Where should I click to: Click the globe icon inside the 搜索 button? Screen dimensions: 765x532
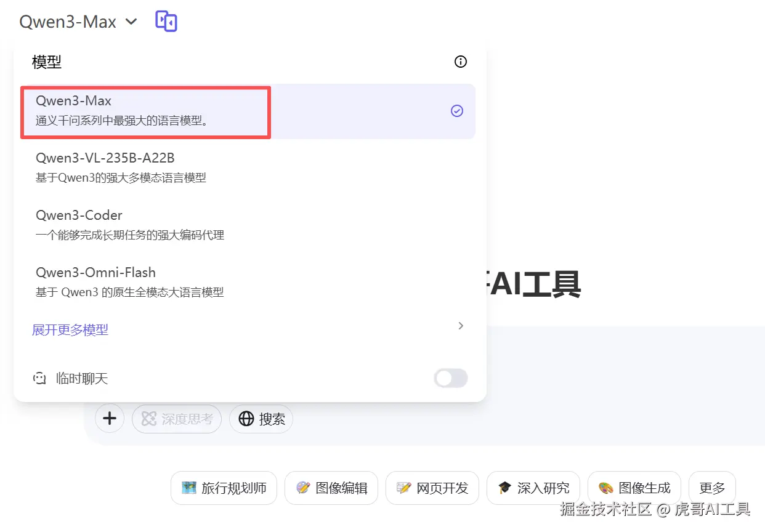point(246,419)
